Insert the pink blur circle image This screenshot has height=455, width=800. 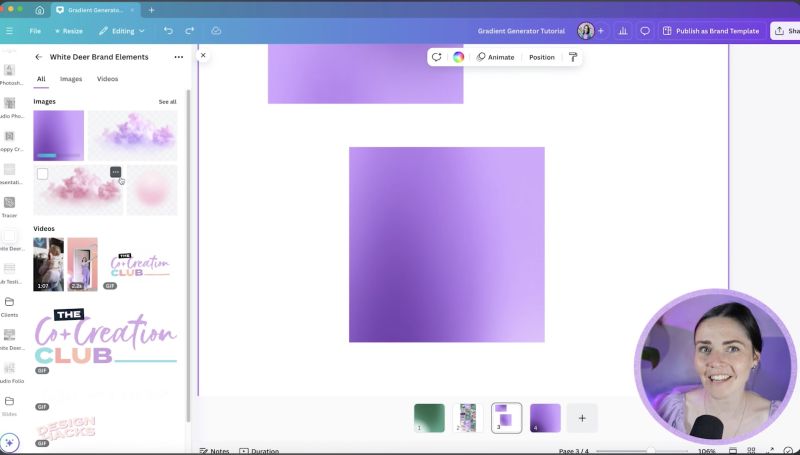tap(152, 190)
